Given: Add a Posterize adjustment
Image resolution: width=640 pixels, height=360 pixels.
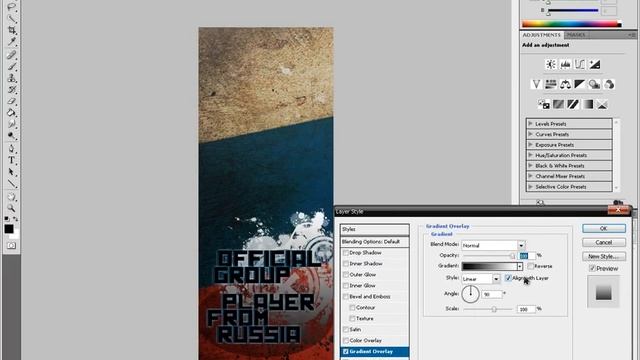Looking at the screenshot, I should (558, 104).
